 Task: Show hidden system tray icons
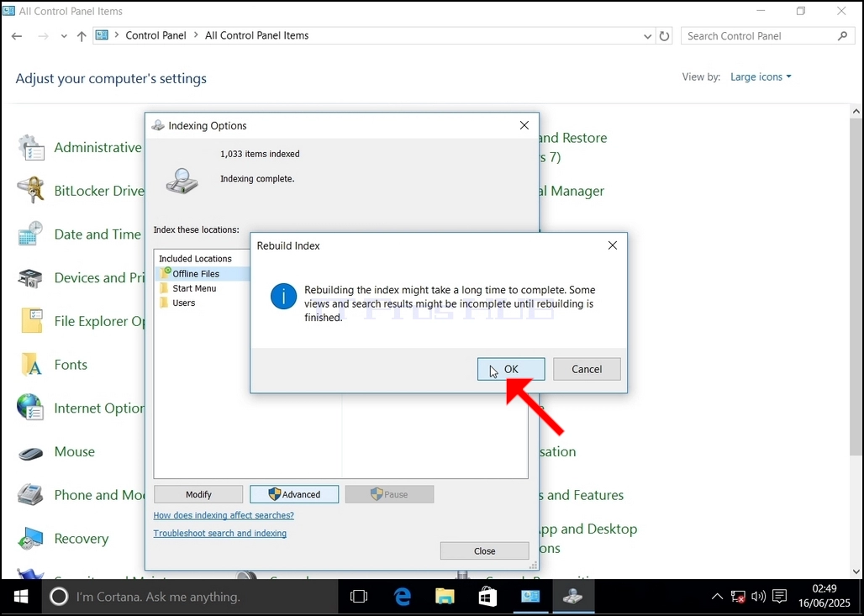coord(717,596)
